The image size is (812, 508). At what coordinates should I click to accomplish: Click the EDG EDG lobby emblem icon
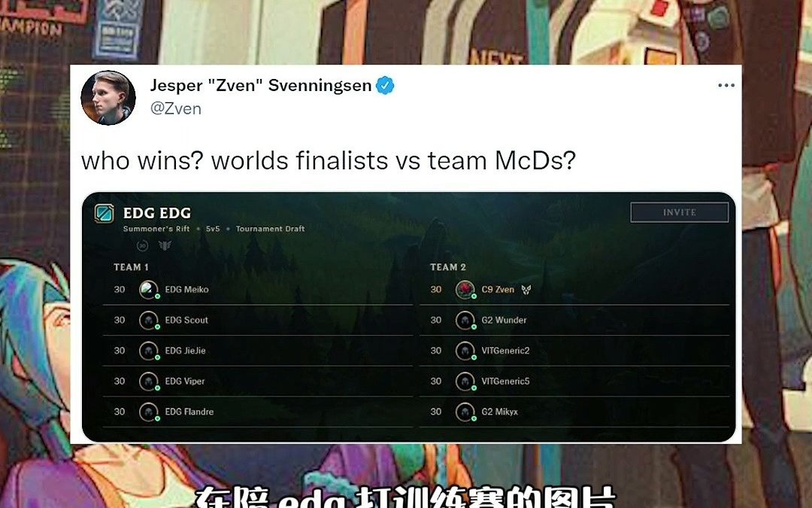[x=104, y=213]
